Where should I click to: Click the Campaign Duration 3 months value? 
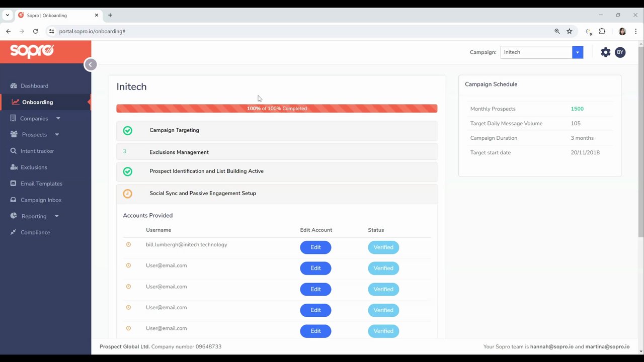(582, 138)
